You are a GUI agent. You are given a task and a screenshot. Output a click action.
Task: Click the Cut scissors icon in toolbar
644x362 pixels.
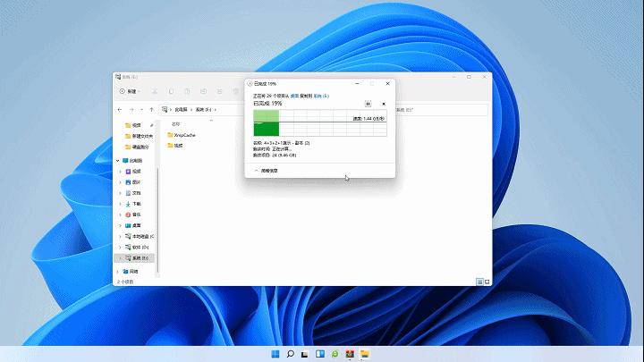(155, 91)
